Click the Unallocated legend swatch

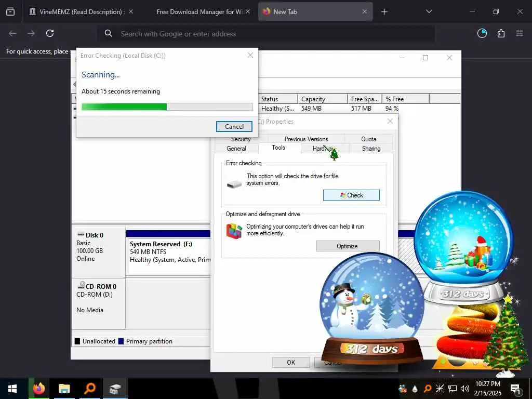(x=77, y=341)
